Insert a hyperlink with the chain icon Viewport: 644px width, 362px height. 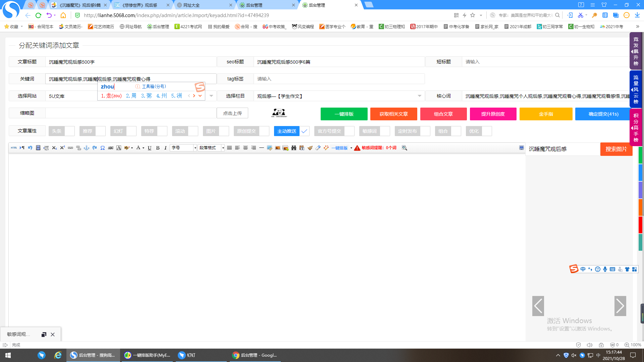70,148
